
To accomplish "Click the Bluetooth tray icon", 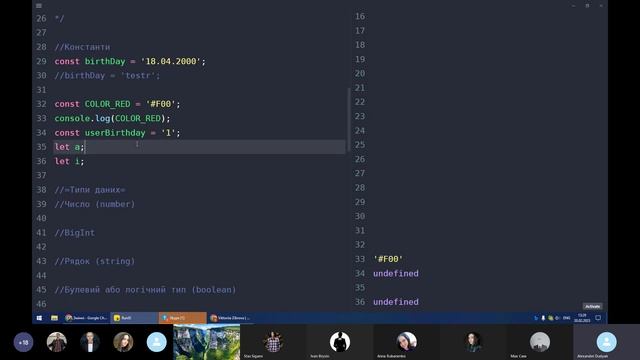I will coord(536,318).
